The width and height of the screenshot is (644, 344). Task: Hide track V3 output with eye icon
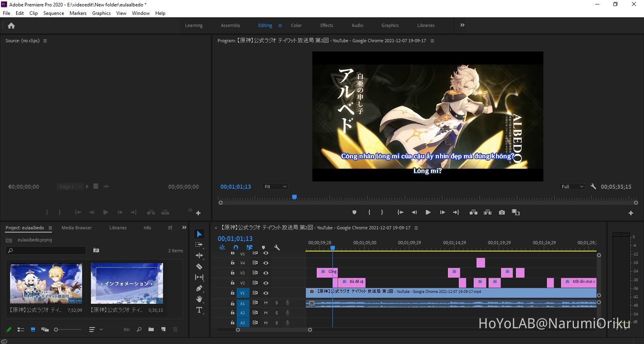[x=266, y=273]
